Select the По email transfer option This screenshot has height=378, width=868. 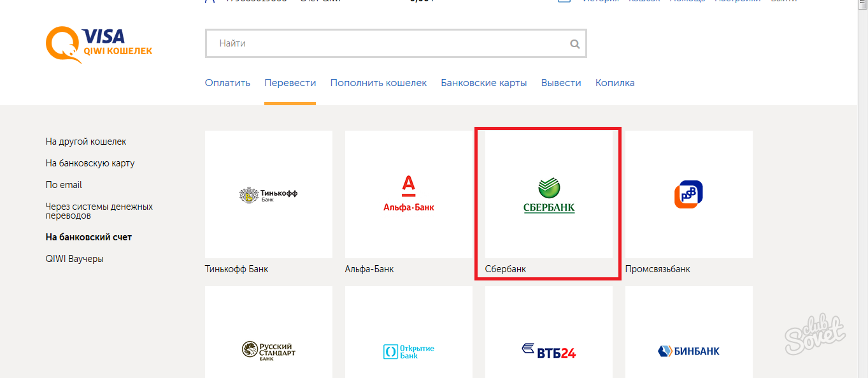(64, 185)
